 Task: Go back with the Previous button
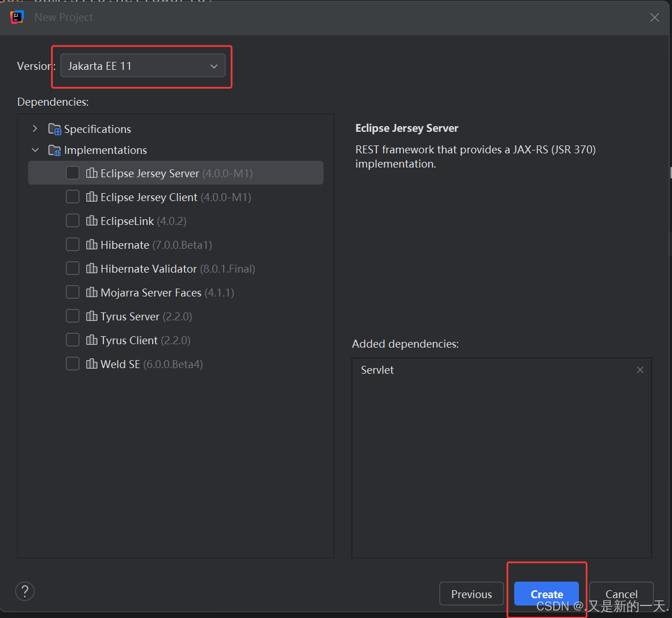(x=472, y=594)
